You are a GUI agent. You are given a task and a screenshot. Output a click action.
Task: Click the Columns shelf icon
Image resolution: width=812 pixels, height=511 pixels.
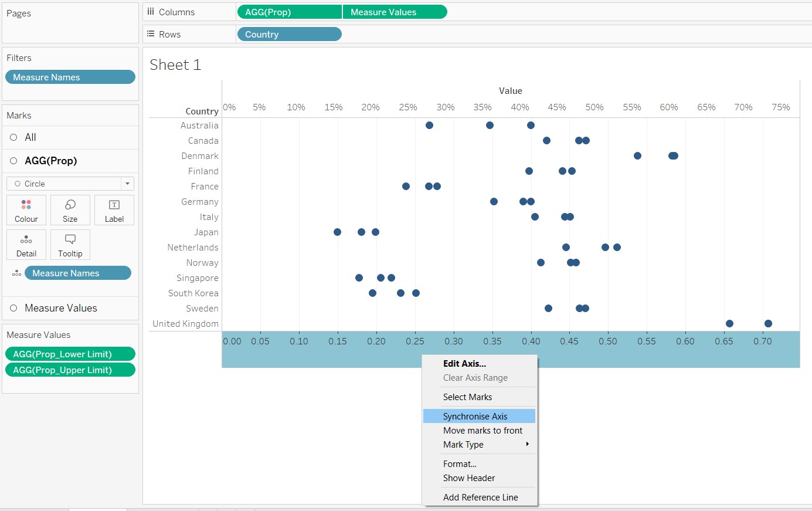tap(151, 12)
